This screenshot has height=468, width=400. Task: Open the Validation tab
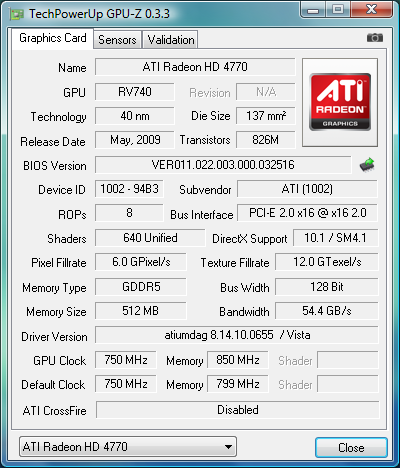171,40
